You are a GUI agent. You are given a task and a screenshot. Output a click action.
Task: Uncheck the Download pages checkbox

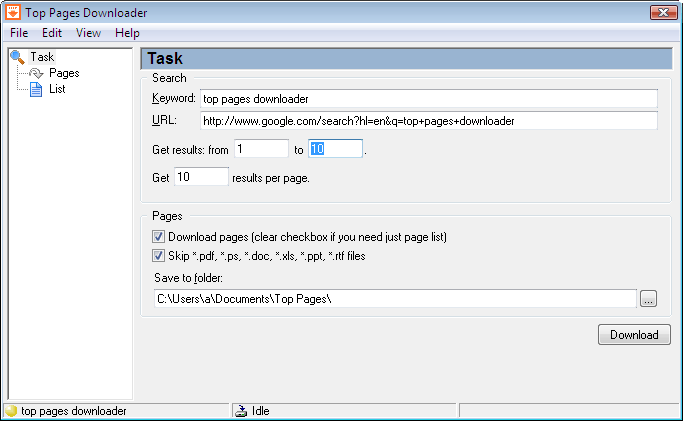pyautogui.click(x=158, y=237)
